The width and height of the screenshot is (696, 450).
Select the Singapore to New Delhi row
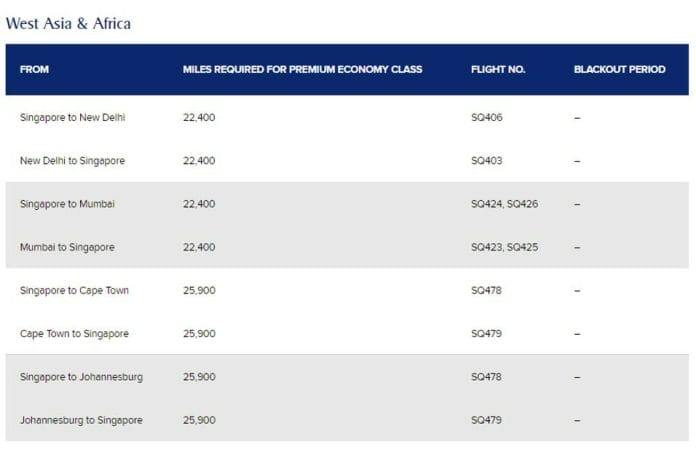(347, 117)
